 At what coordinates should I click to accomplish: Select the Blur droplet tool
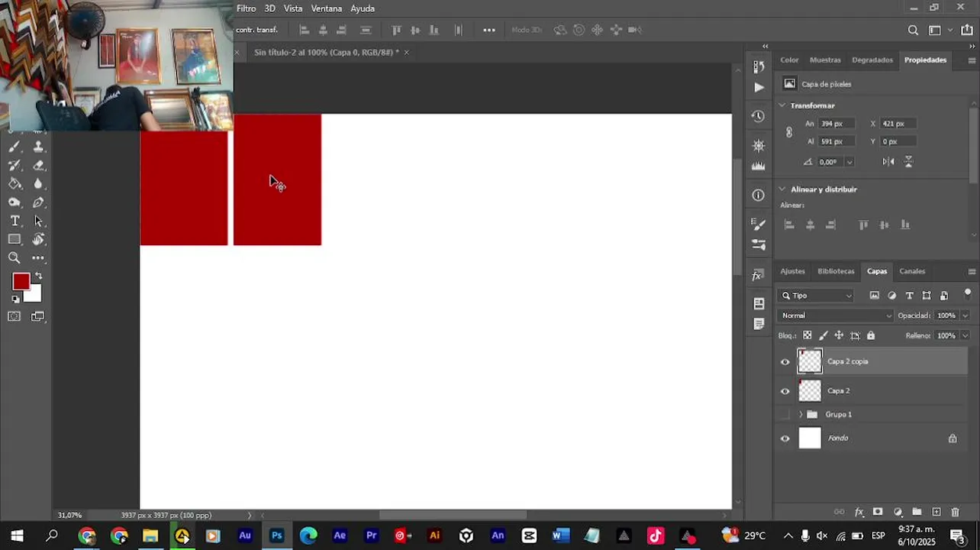[38, 183]
